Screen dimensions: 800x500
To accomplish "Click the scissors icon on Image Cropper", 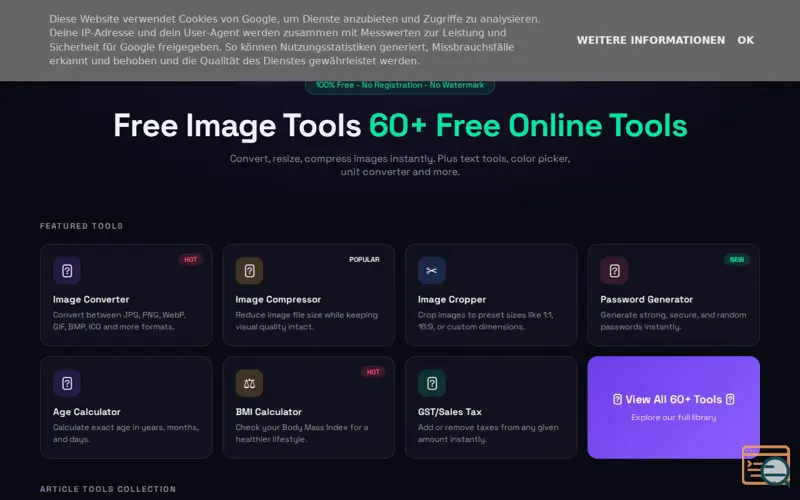I will [432, 271].
